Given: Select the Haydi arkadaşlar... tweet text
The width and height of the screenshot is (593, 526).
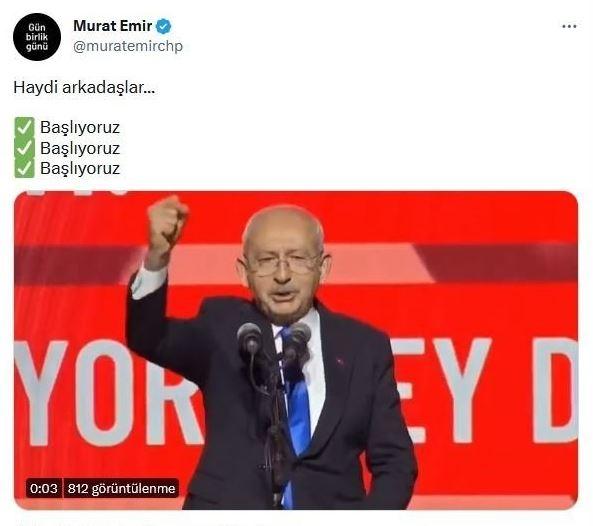Looking at the screenshot, I should click(84, 88).
